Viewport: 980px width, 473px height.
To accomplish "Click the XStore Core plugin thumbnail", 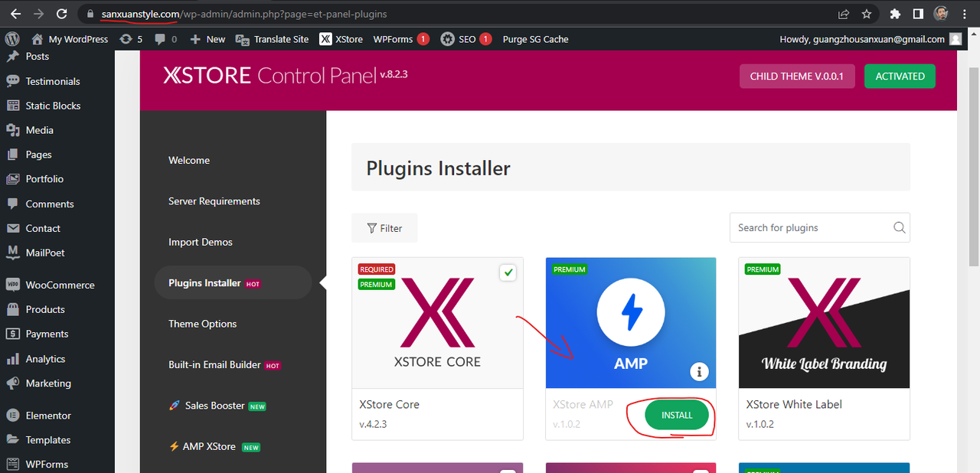I will pyautogui.click(x=438, y=323).
